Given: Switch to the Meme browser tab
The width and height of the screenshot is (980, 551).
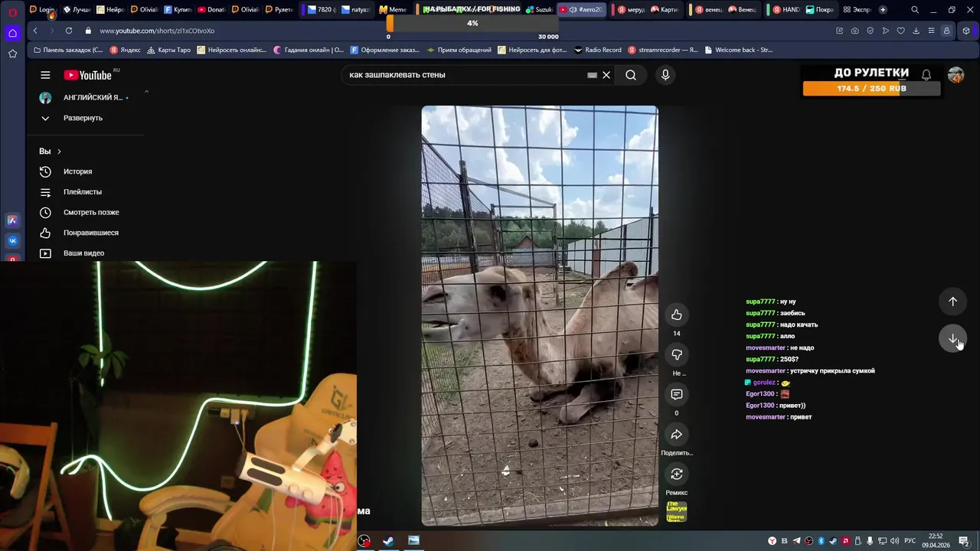Looking at the screenshot, I should click(393, 10).
